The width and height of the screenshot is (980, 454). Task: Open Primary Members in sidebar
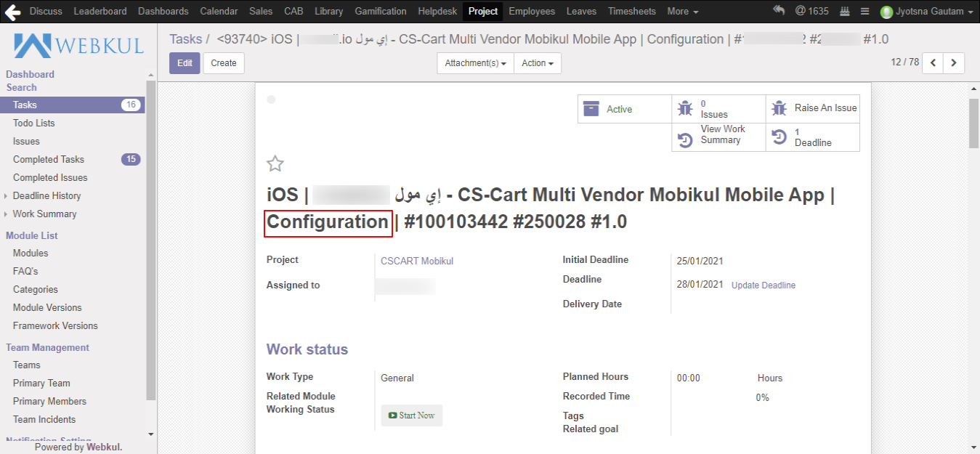[49, 401]
